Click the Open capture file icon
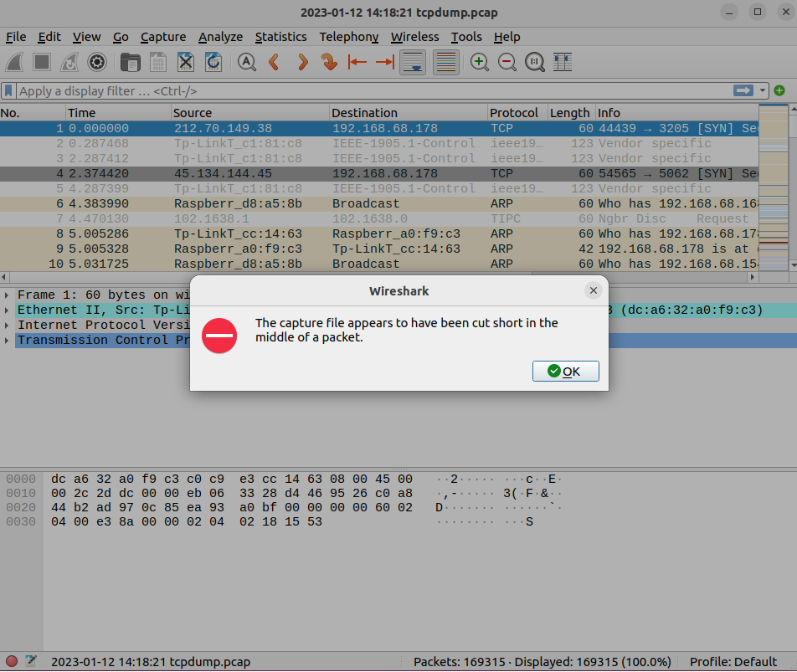The height and width of the screenshot is (672, 797). 130,62
